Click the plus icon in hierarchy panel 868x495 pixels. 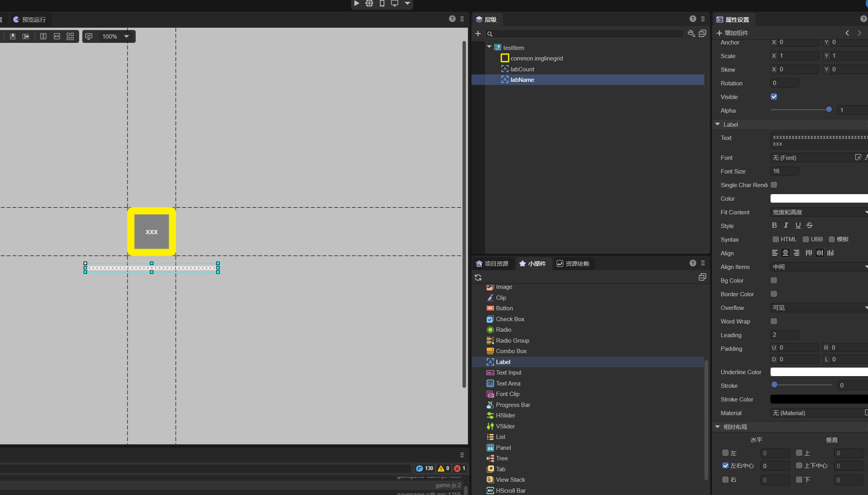[x=478, y=34]
